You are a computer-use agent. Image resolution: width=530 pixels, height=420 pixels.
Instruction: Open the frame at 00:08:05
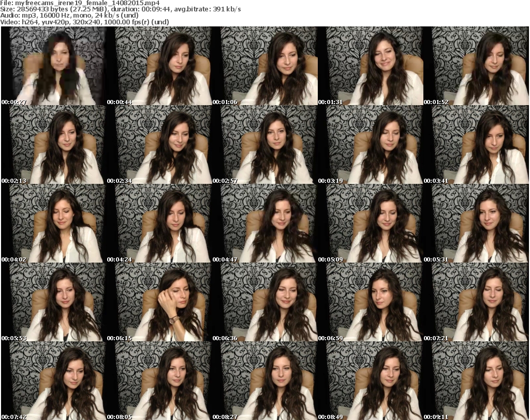pyautogui.click(x=159, y=381)
